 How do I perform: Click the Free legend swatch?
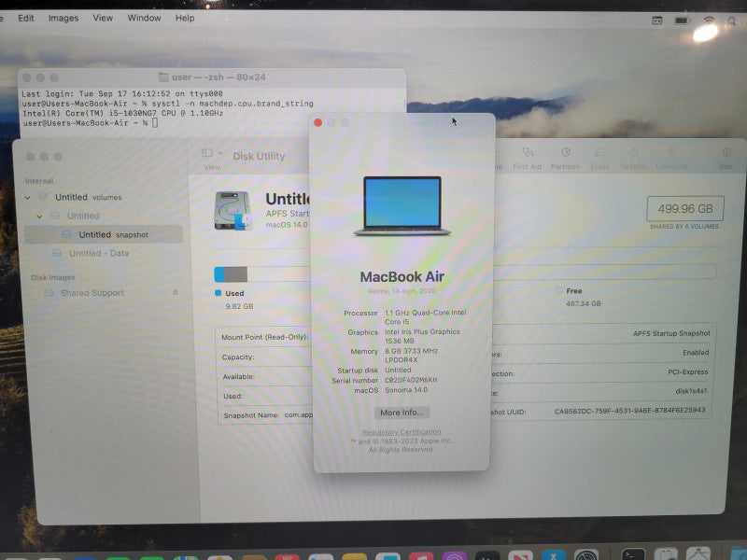[559, 290]
